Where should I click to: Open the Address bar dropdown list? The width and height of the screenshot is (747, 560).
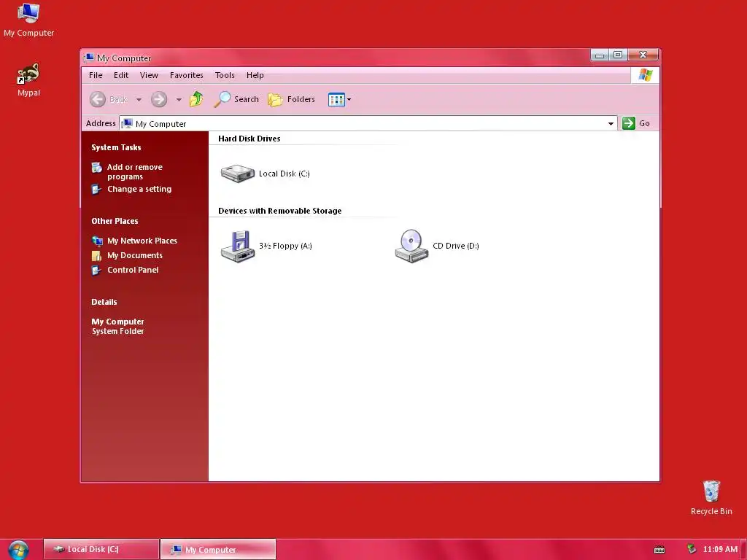[611, 124]
